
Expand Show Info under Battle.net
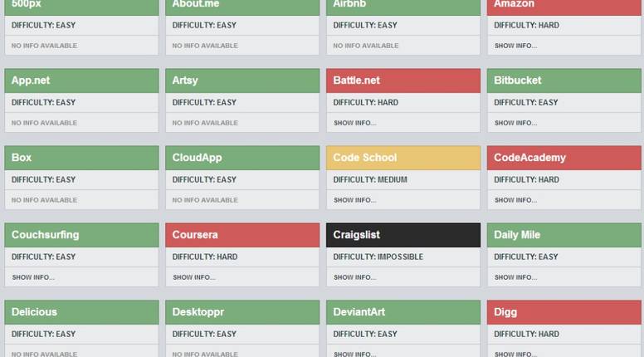354,123
